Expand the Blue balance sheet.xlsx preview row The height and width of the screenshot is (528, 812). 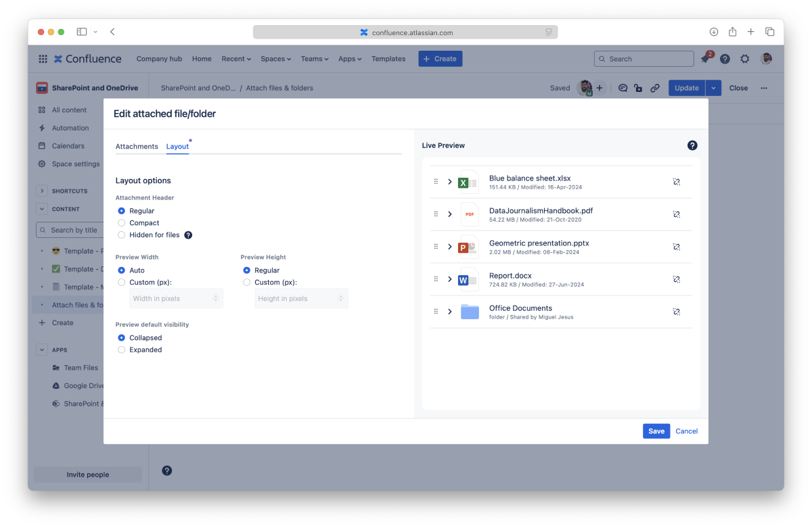pyautogui.click(x=450, y=182)
